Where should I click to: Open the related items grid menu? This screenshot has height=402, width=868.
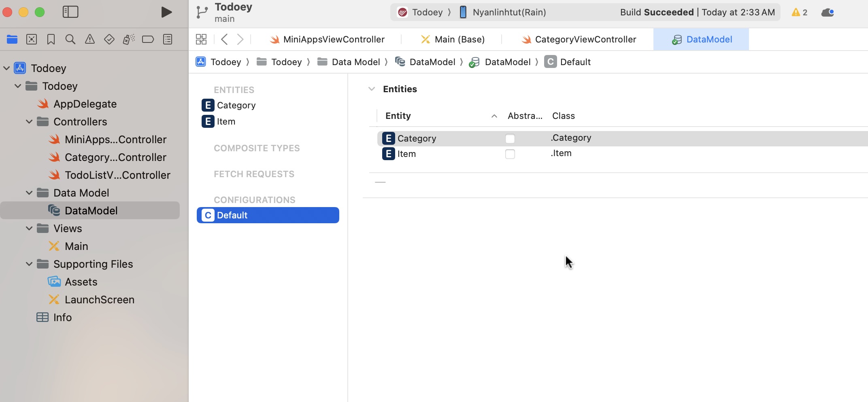(201, 39)
